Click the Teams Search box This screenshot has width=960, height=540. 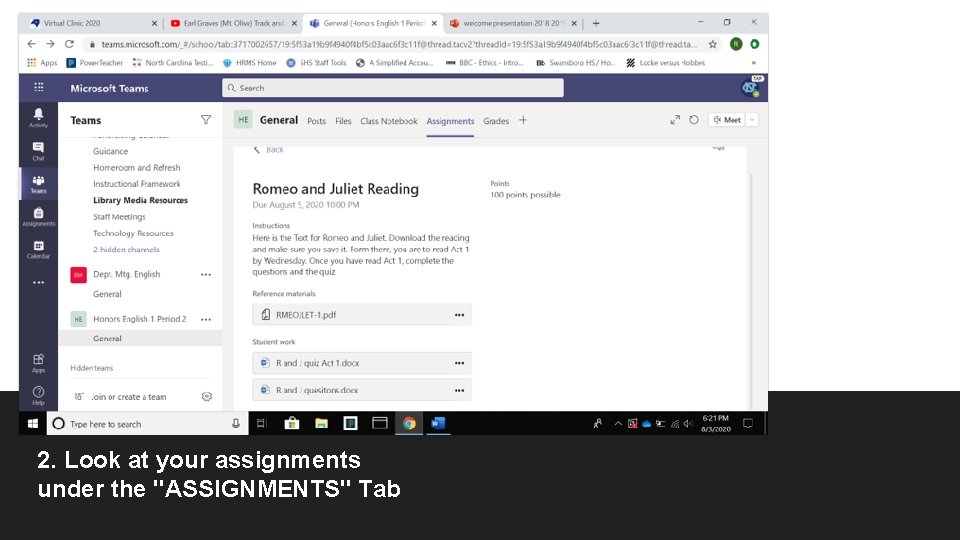click(x=392, y=88)
